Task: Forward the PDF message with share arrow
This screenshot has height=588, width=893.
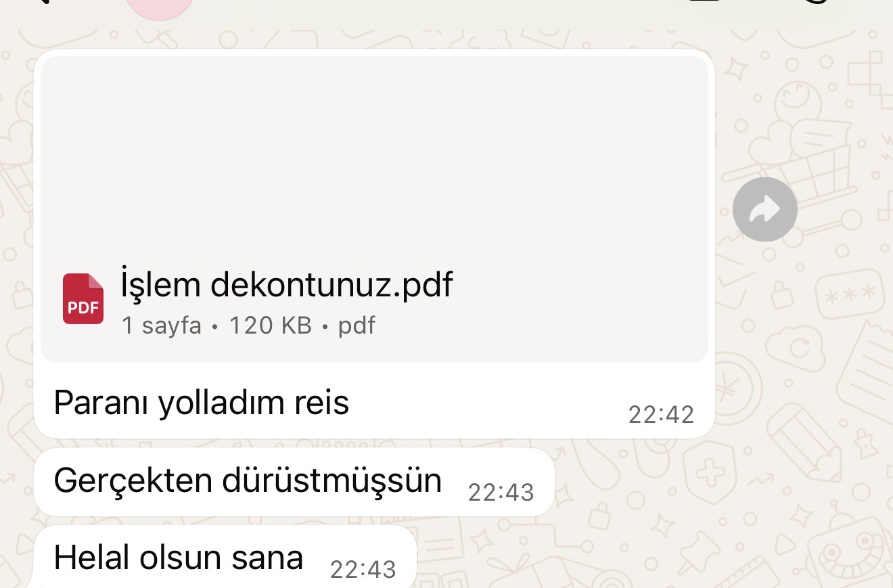Action: [x=765, y=210]
